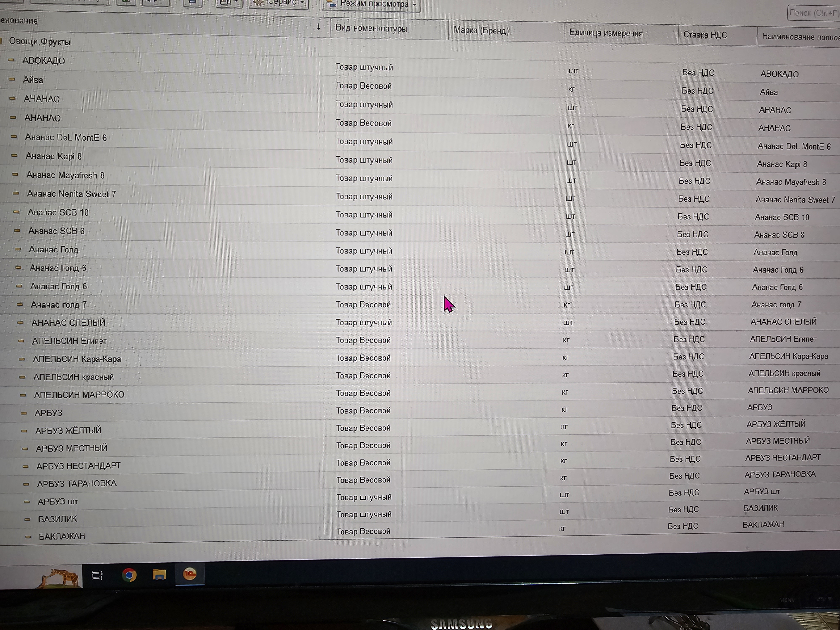The width and height of the screenshot is (840, 630).
Task: Click the item icon beside Ананас голд 7
Action: 20,304
